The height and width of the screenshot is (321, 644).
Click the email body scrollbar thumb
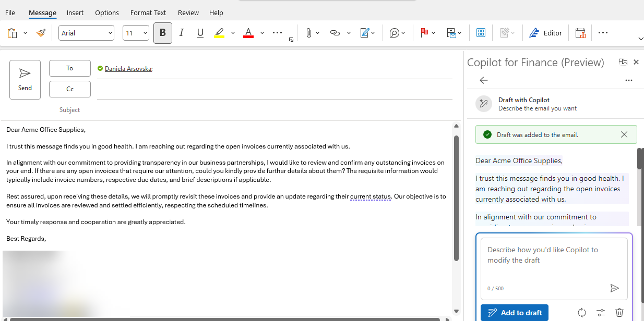click(x=456, y=198)
